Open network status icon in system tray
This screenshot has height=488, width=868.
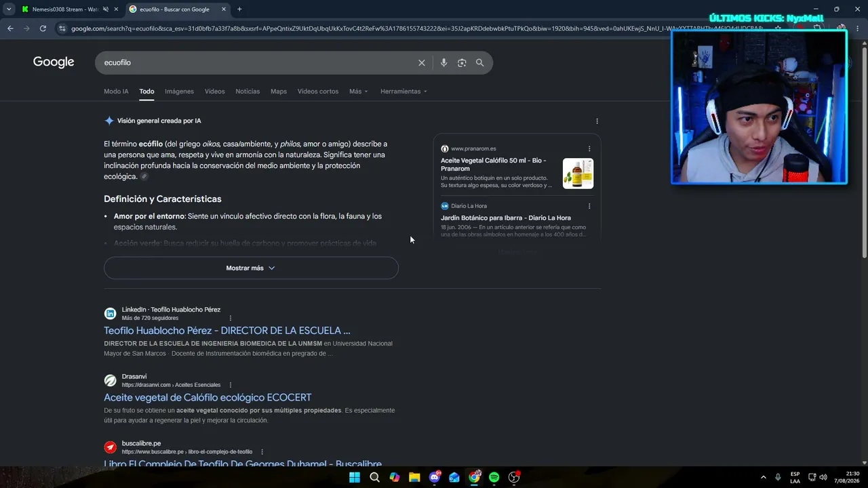coord(812,477)
